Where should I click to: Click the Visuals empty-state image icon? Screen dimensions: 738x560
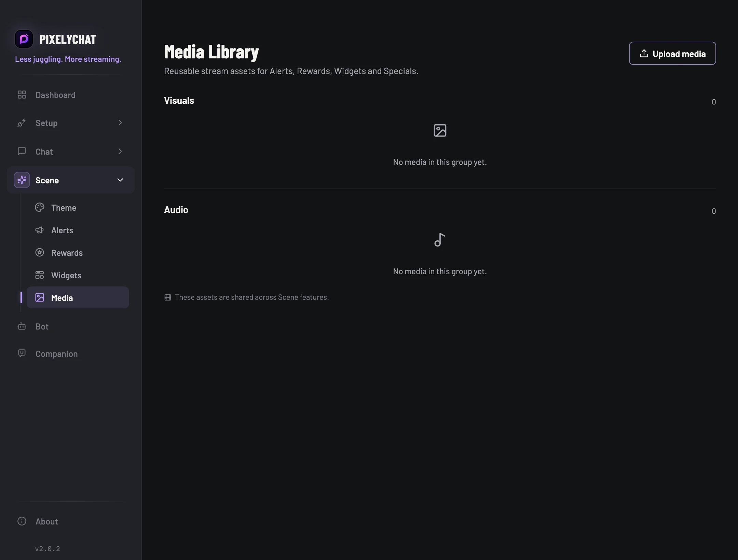pyautogui.click(x=440, y=130)
